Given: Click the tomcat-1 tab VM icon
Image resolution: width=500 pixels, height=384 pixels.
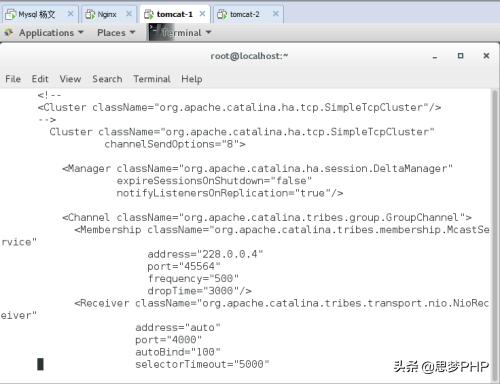Looking at the screenshot, I should tap(149, 14).
